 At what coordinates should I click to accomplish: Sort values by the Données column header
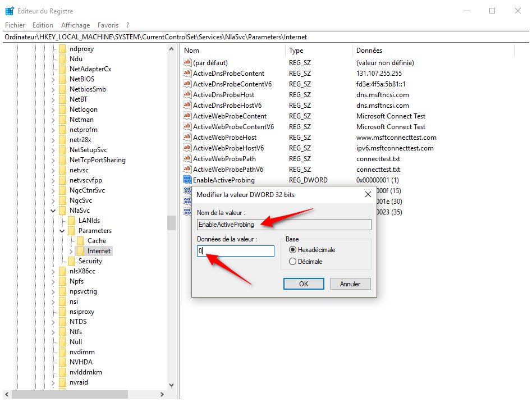[433, 51]
